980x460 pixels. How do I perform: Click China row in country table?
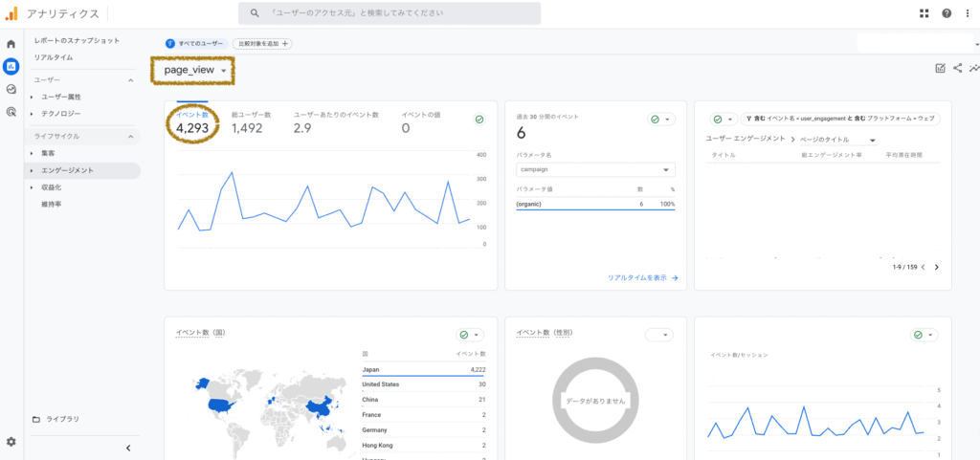[424, 400]
